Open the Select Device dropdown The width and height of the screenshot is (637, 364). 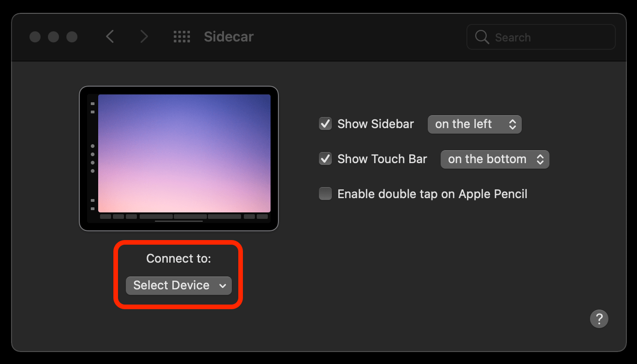pyautogui.click(x=179, y=286)
